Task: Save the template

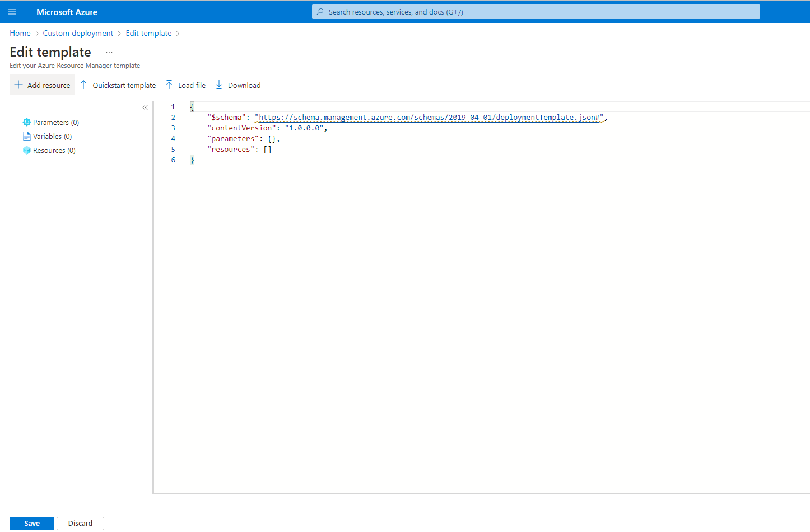Action: point(32,524)
